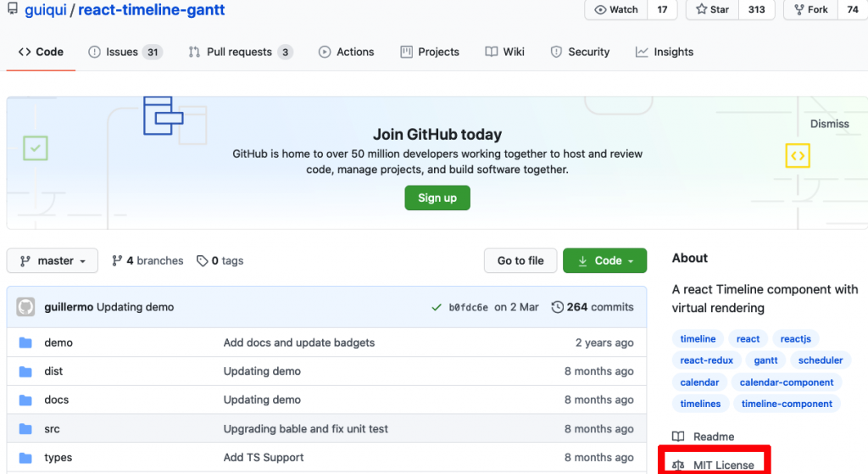868x474 pixels.
Task: Open the Security tab
Action: [580, 52]
